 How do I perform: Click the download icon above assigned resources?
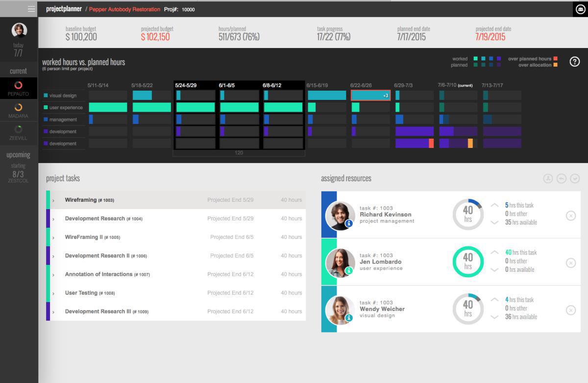coord(549,178)
